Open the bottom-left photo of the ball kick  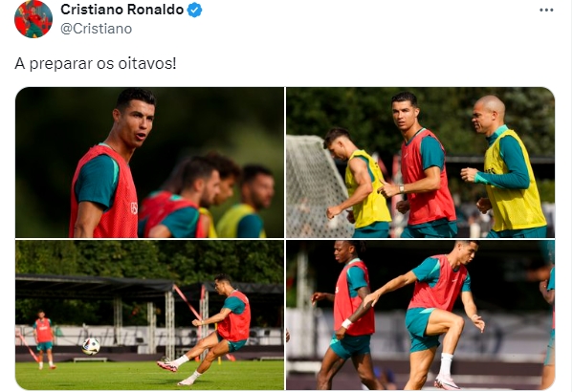[149, 315]
